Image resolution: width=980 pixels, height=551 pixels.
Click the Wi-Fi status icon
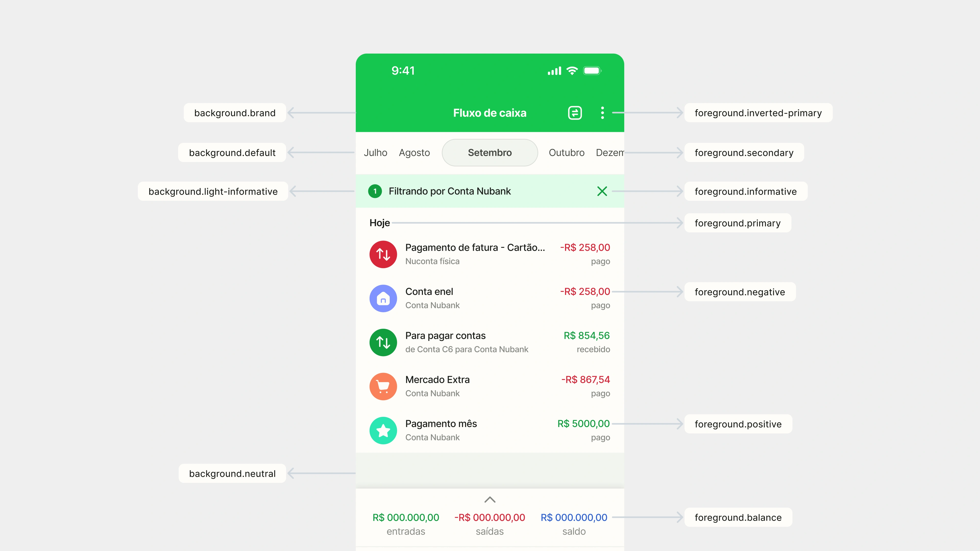point(572,71)
